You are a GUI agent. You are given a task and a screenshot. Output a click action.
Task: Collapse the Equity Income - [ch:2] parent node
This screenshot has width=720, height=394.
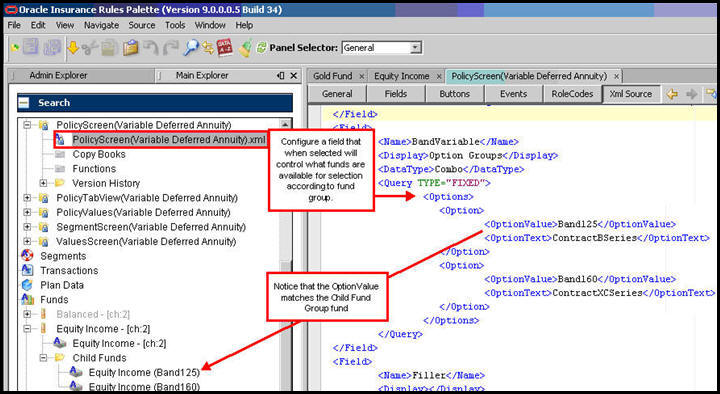pos(27,329)
